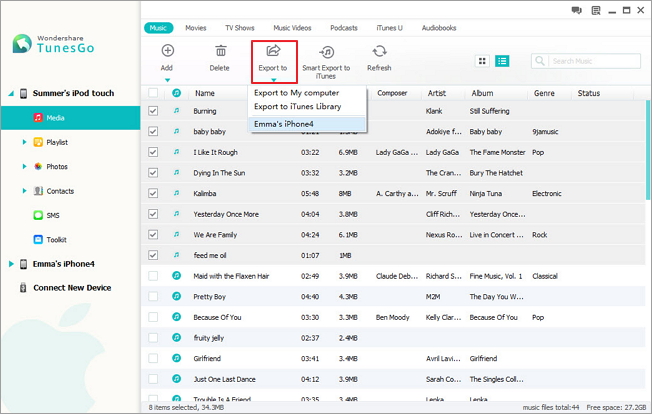This screenshot has height=414, width=652.
Task: Click Smart Export to iTunes icon
Action: tap(326, 52)
